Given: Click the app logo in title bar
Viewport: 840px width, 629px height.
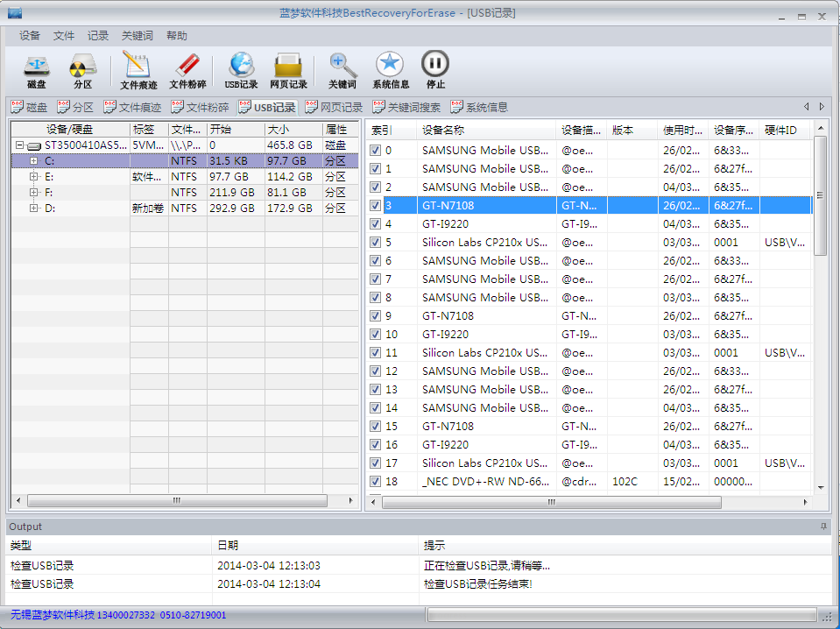Looking at the screenshot, I should [15, 13].
